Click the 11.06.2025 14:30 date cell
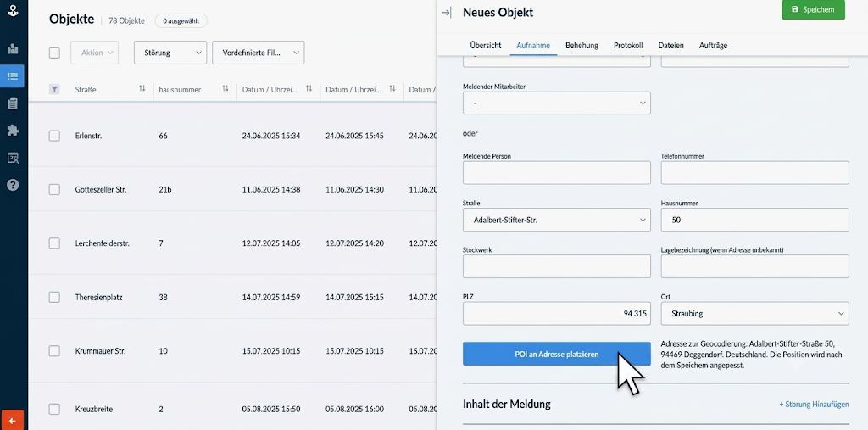Screen dimensions: 868x430 tap(354, 189)
